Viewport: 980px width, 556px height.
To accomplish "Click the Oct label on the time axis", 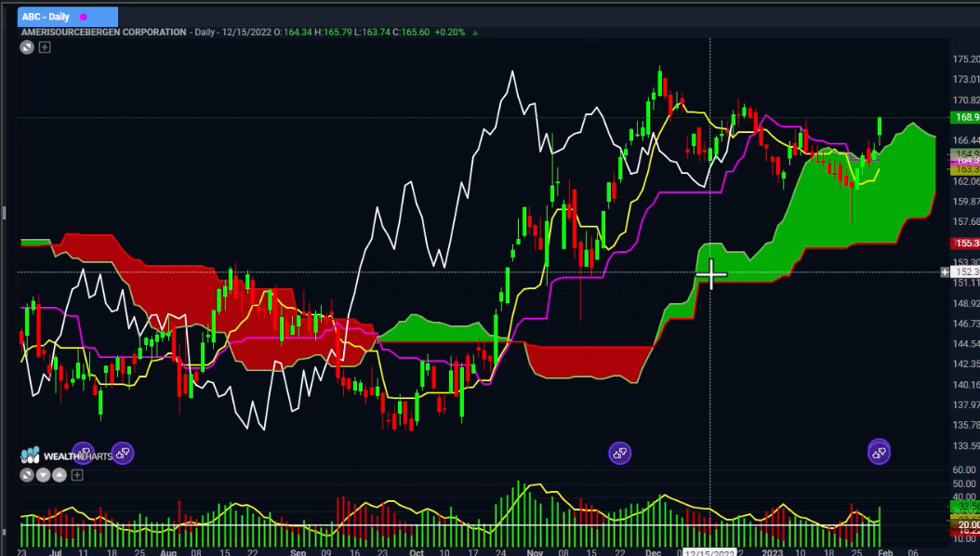I will coord(417,552).
